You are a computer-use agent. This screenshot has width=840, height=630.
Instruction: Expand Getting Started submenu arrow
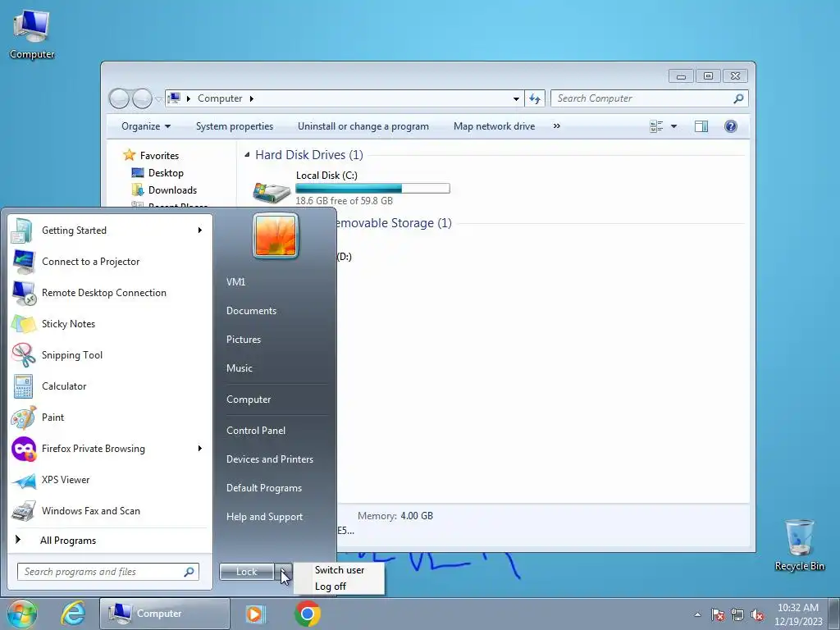(x=200, y=231)
